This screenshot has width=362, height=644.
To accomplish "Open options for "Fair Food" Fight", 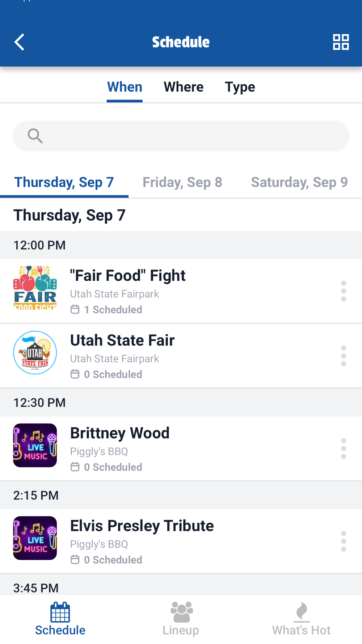I will point(343,291).
